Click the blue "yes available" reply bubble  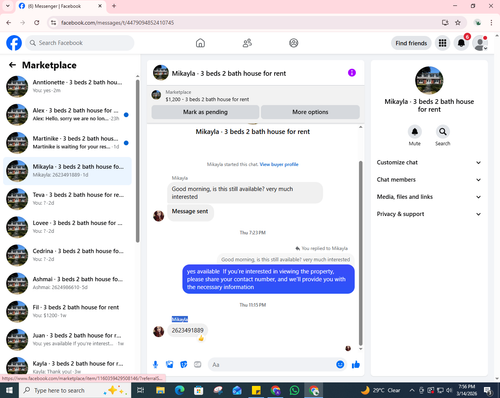[x=268, y=279]
